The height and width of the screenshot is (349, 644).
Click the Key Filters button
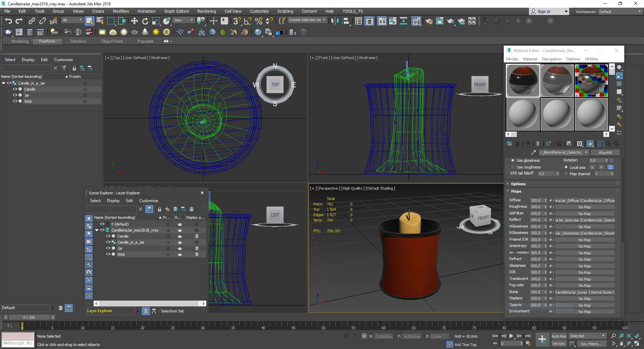click(592, 344)
